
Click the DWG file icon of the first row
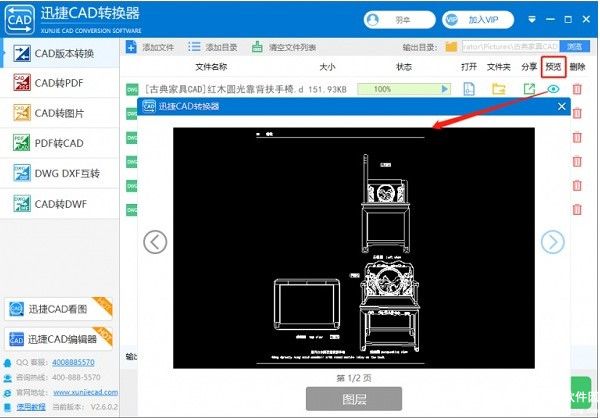coord(132,90)
